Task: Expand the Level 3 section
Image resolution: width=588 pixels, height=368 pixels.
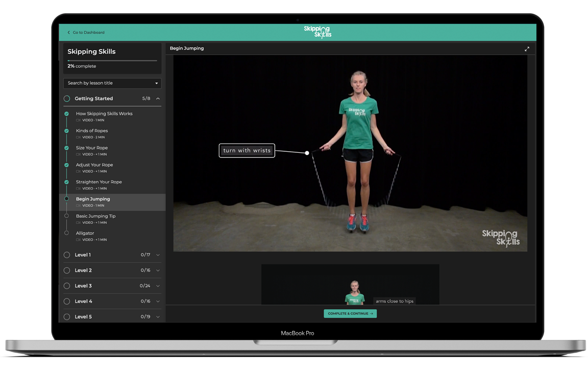Action: point(158,286)
